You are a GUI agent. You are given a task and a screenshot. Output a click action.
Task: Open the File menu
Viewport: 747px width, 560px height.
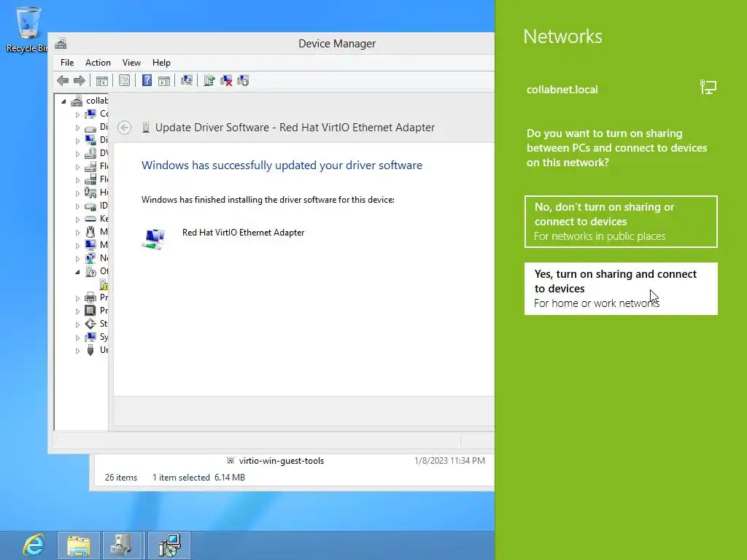click(67, 63)
